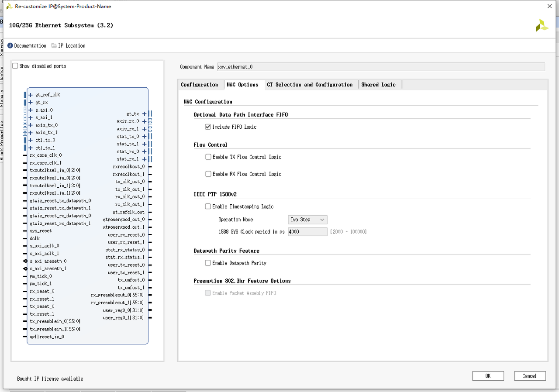Select the gt_refclk_out port label
Image resolution: width=559 pixels, height=392 pixels.
128,212
